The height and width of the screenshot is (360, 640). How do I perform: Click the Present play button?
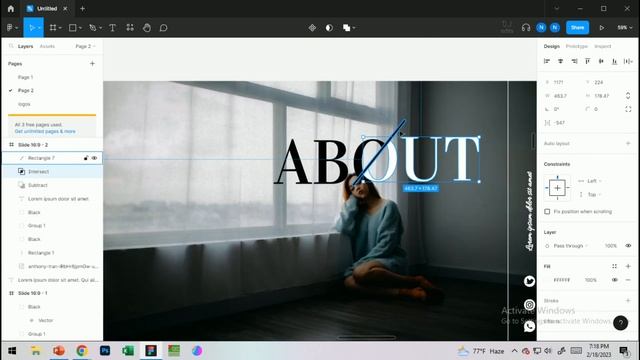(x=602, y=28)
